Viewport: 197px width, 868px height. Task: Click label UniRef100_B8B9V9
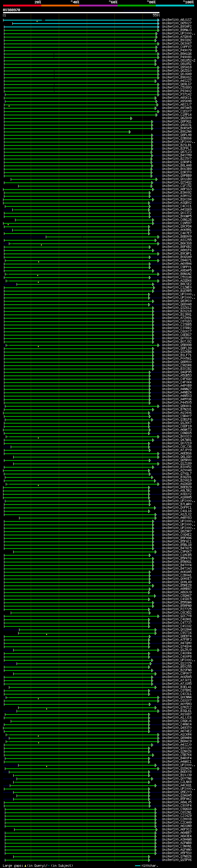click(x=177, y=237)
